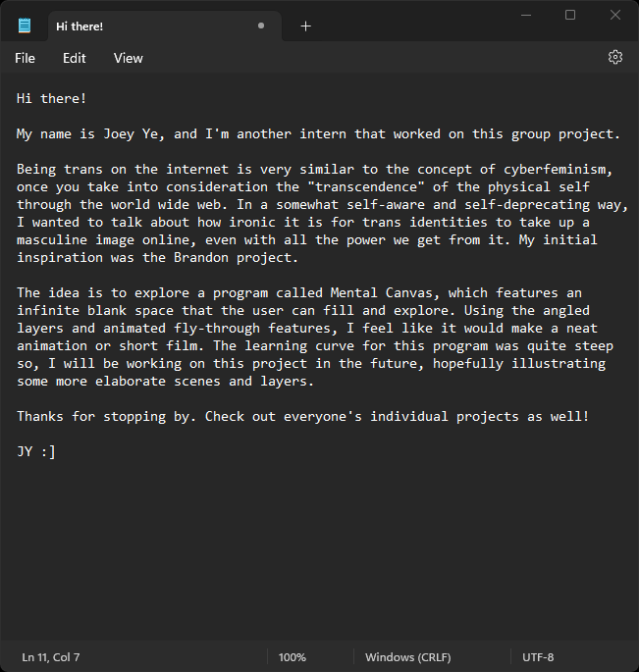639x672 pixels.
Task: Open the View menu
Action: point(129,58)
